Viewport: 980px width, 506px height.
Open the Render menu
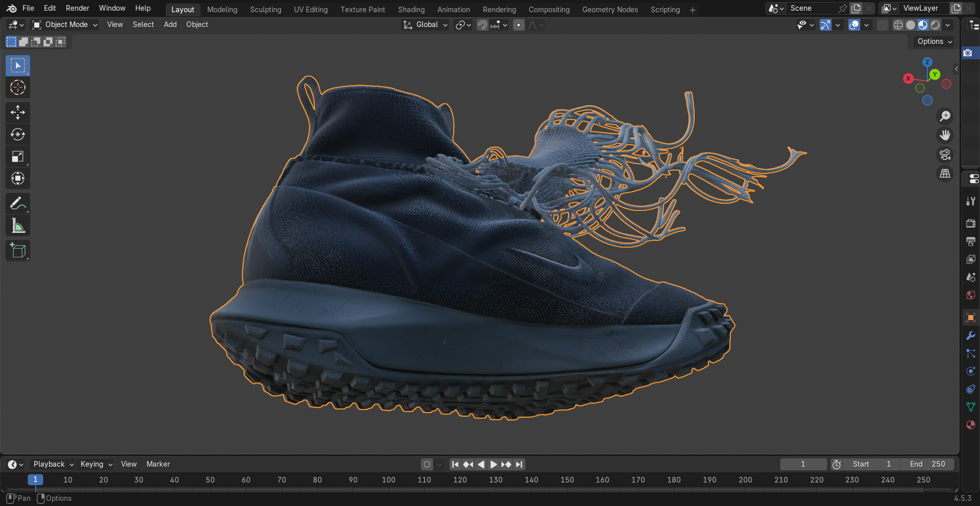[x=78, y=8]
